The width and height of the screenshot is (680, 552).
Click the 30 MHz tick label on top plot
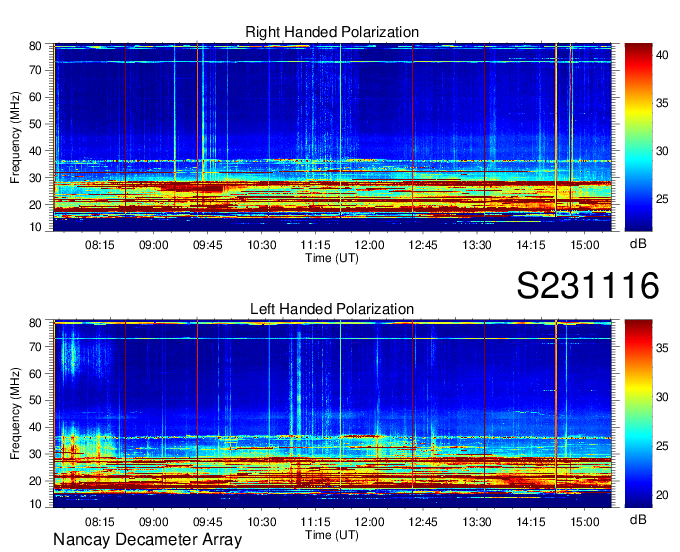(x=35, y=178)
